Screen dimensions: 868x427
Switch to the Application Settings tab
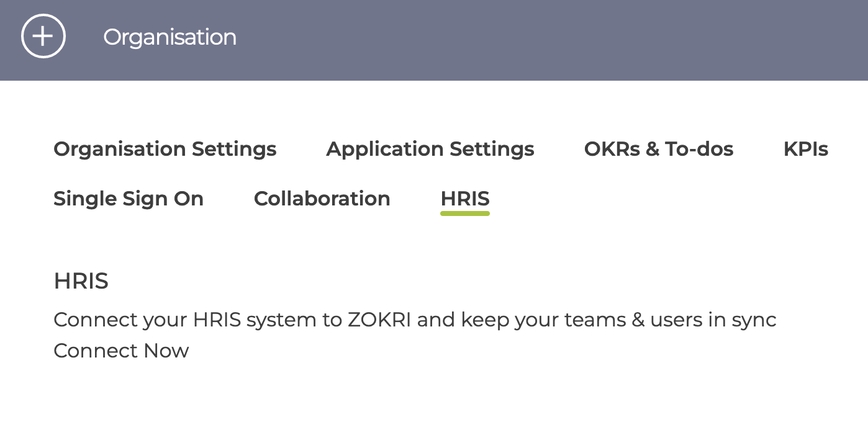430,149
